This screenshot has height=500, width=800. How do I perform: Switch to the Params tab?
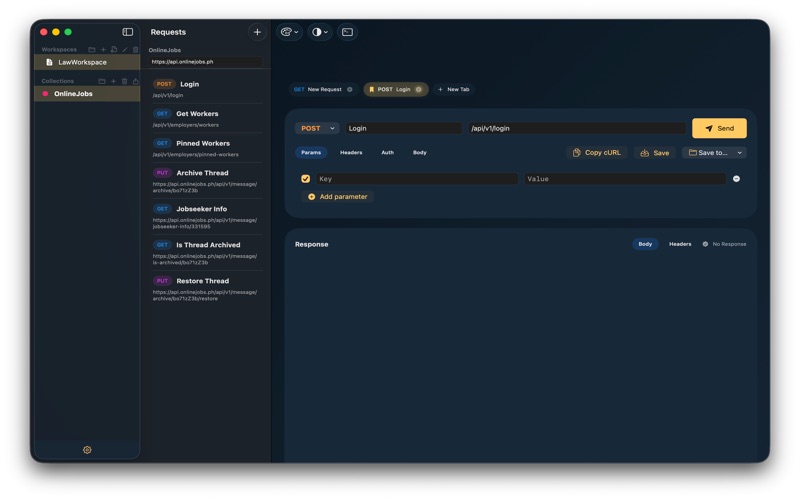coord(311,153)
